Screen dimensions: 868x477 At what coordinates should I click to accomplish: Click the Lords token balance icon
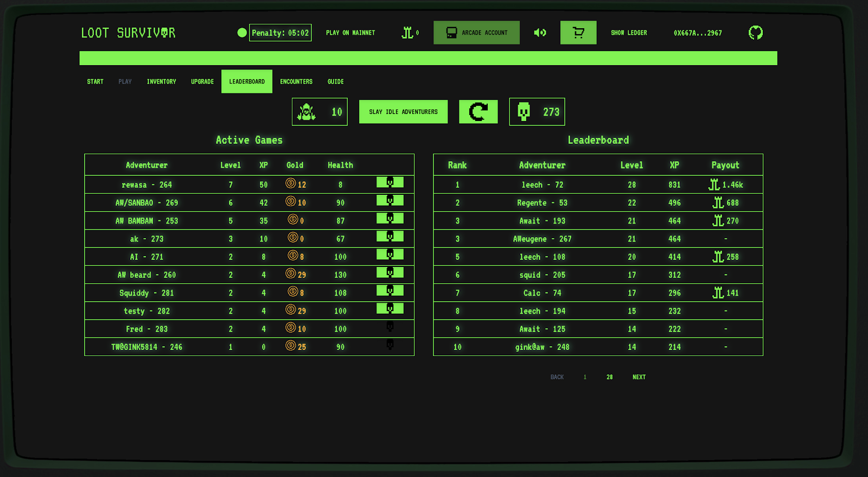click(x=407, y=33)
